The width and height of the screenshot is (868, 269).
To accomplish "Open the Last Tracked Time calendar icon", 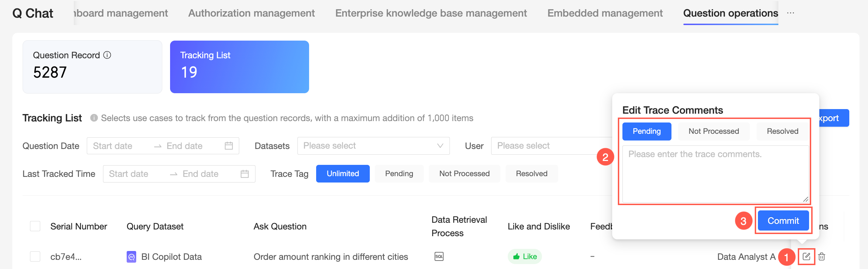I will click(x=245, y=174).
